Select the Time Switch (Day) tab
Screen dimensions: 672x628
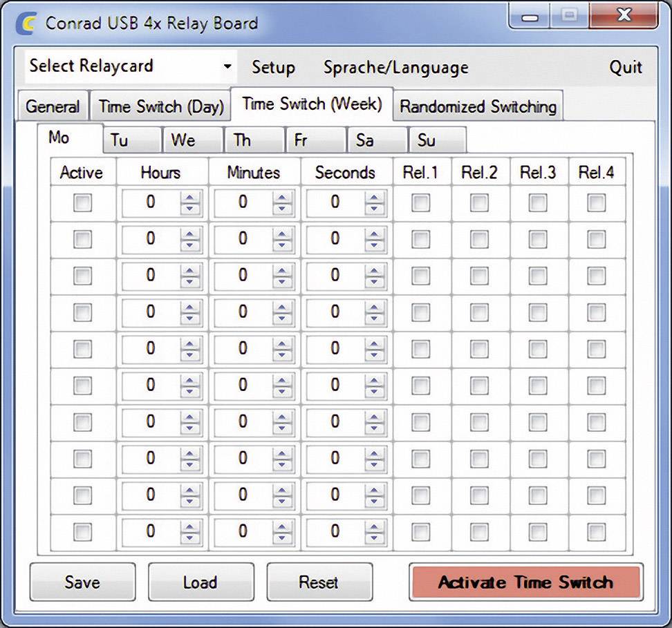click(161, 107)
